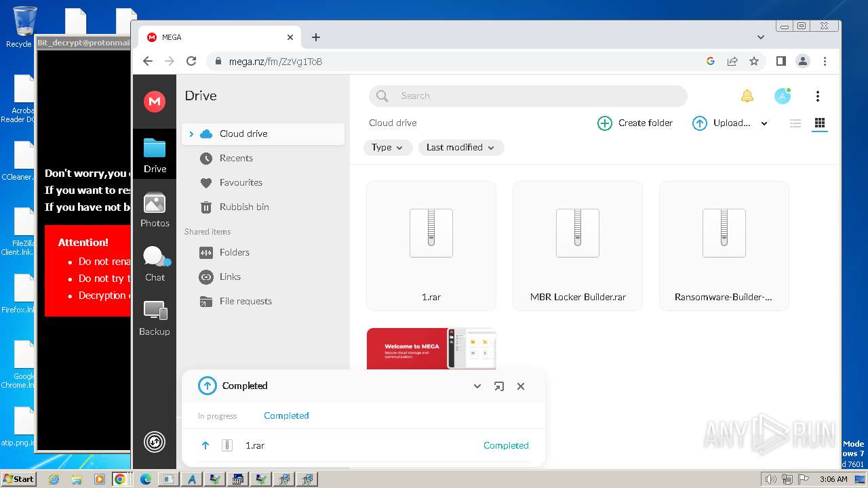868x488 pixels.
Task: Open the Photos section
Action: point(155,209)
